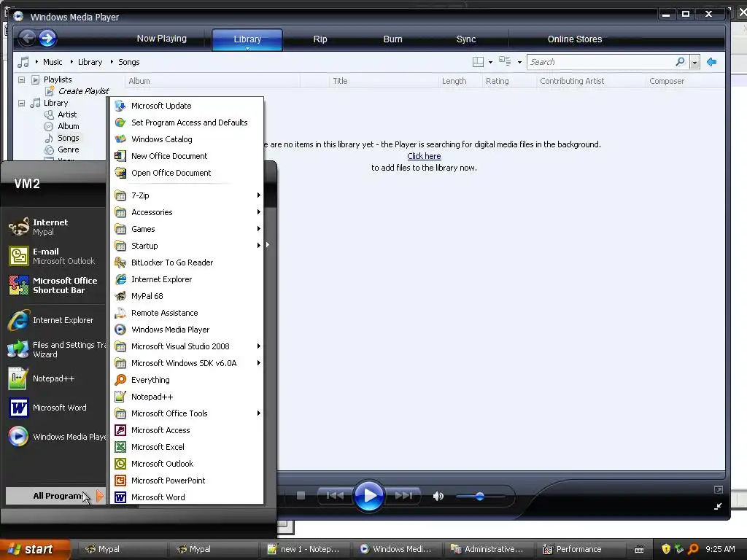Click in the Search input field
This screenshot has width=747, height=560.
coord(600,62)
